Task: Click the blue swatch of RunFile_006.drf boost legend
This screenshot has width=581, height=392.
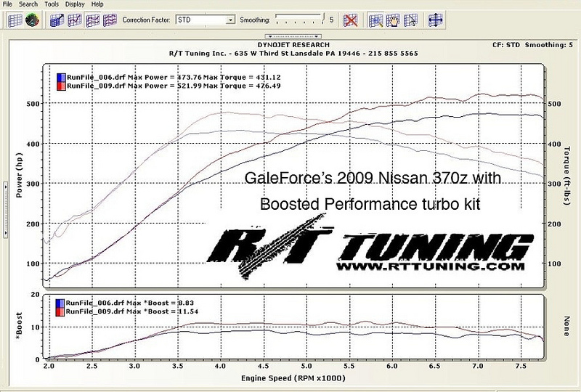Action: (x=60, y=303)
